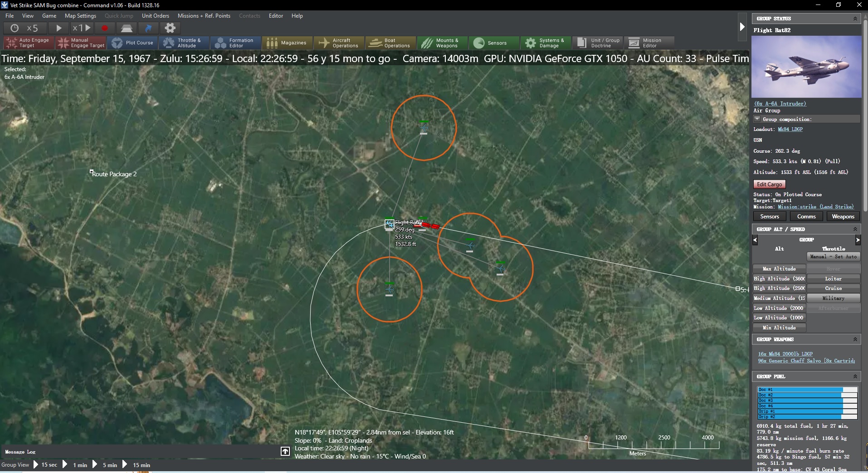Select High Altitude (3600 preset
The width and height of the screenshot is (868, 473).
[779, 279]
